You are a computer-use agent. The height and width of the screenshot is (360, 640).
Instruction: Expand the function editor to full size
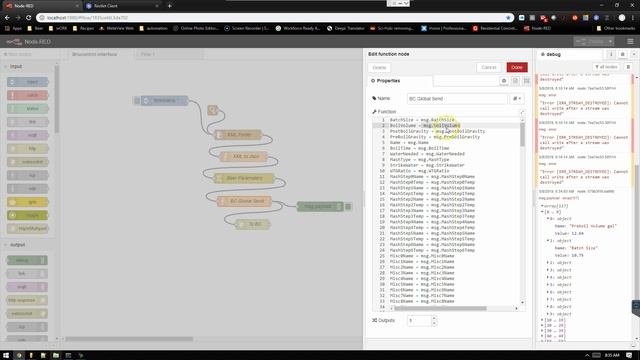(x=522, y=112)
